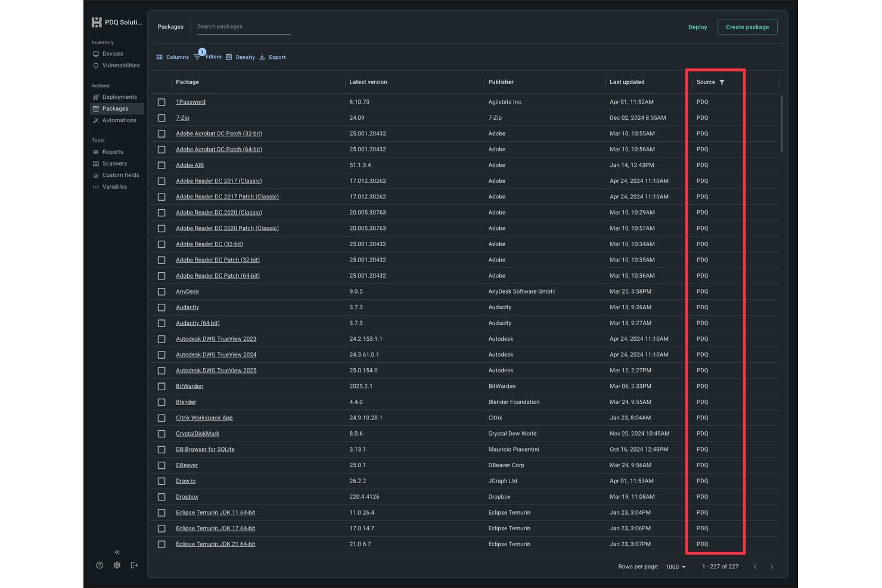Open Adobe Reader DC 2020 (Classic) link
The height and width of the screenshot is (588, 882).
pyautogui.click(x=219, y=213)
